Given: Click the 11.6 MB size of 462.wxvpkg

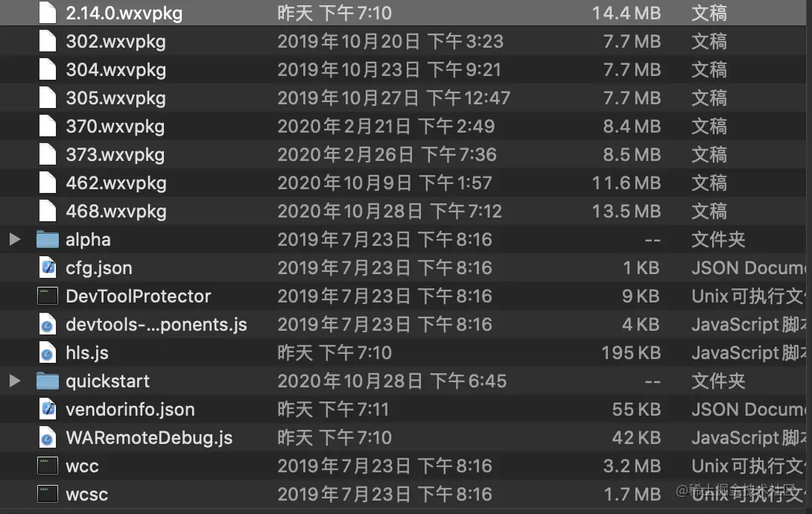Looking at the screenshot, I should 626,183.
